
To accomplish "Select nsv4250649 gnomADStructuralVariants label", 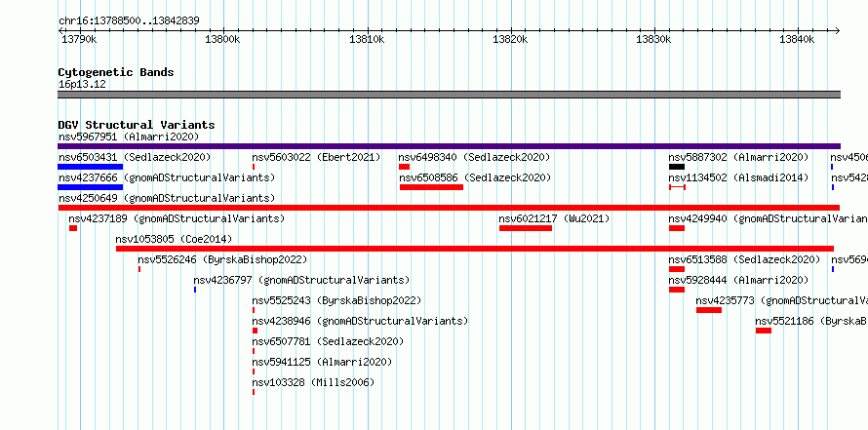I will pos(167,198).
